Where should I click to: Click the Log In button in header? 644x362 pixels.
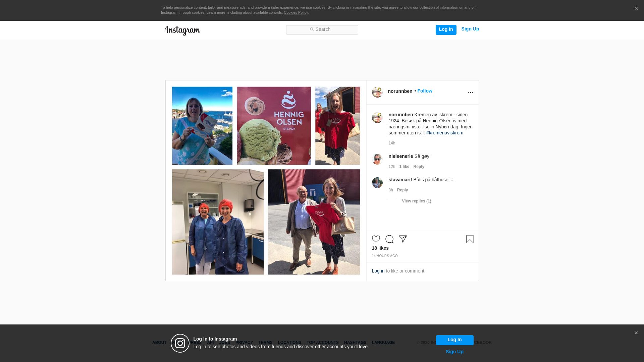coord(446,29)
